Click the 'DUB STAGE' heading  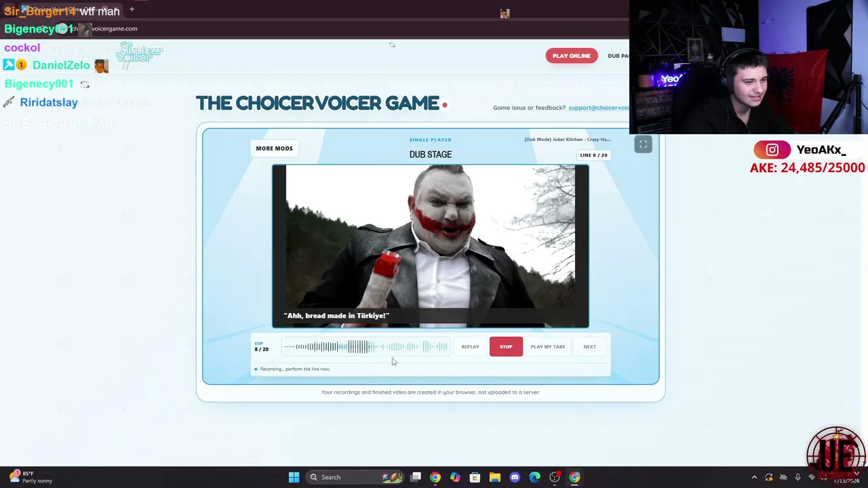[x=431, y=155]
